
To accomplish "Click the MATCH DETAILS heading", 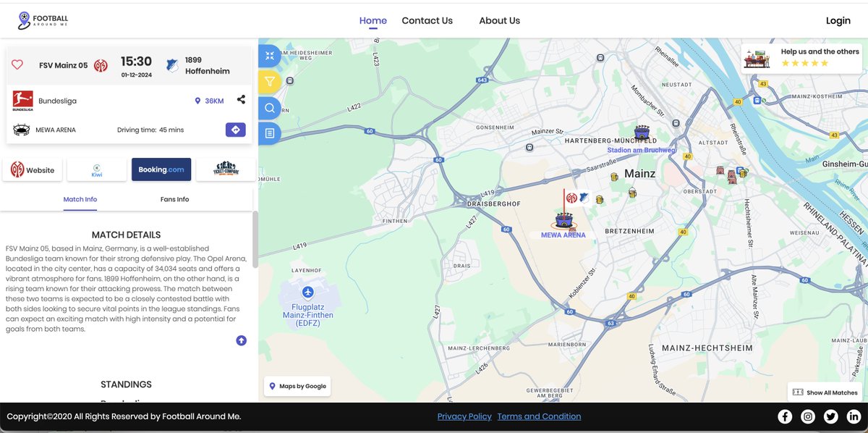I will coord(127,235).
